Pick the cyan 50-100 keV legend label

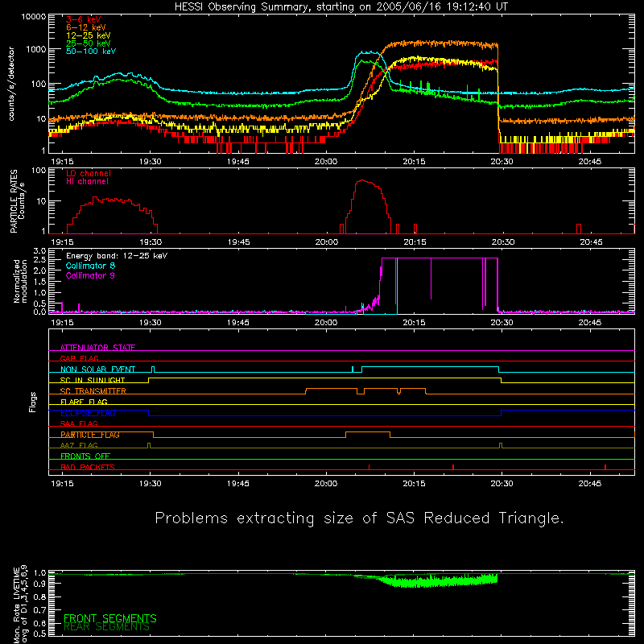tap(91, 52)
